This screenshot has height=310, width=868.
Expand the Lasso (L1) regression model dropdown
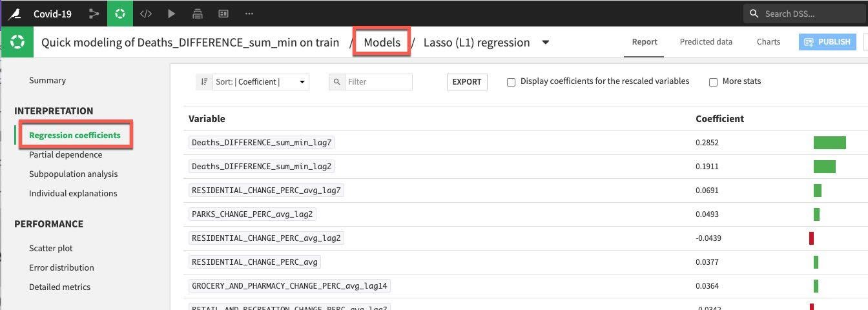(546, 43)
